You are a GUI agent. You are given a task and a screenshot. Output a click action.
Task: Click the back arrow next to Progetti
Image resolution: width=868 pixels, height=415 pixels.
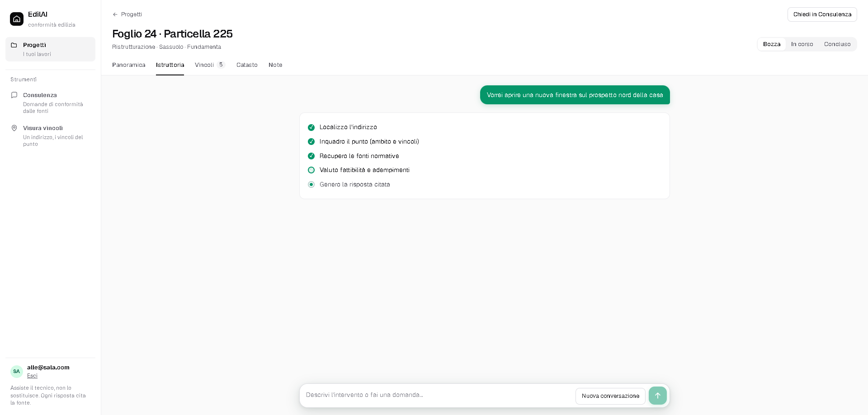[x=115, y=14]
